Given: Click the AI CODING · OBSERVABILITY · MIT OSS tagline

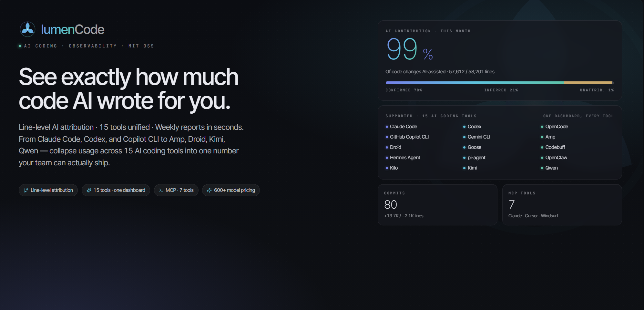Looking at the screenshot, I should 89,46.
